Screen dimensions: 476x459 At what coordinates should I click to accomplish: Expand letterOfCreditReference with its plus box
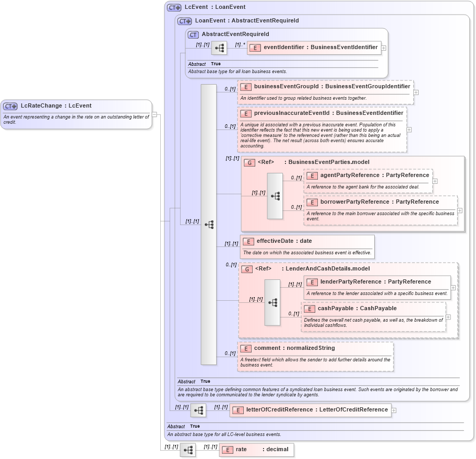click(x=394, y=410)
